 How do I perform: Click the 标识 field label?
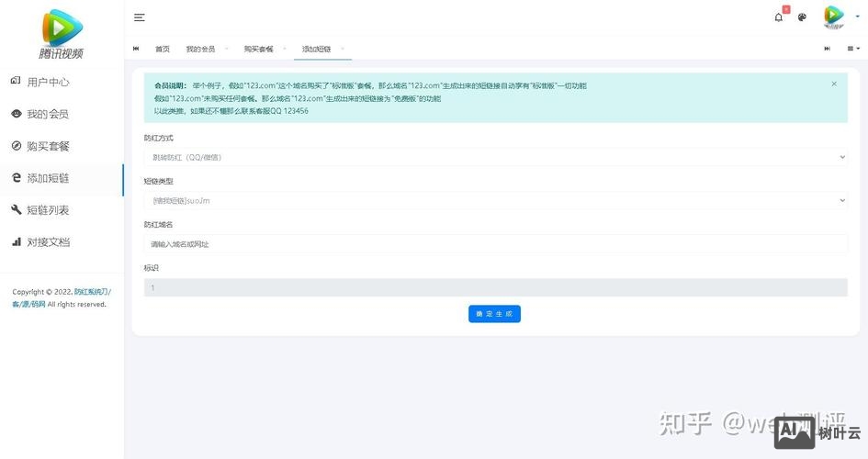152,268
